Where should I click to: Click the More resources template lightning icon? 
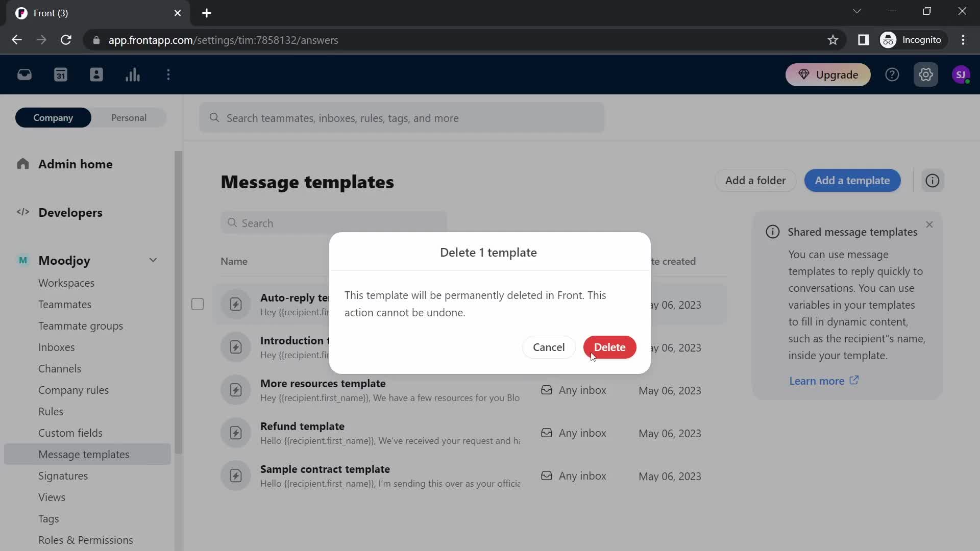coord(236,390)
